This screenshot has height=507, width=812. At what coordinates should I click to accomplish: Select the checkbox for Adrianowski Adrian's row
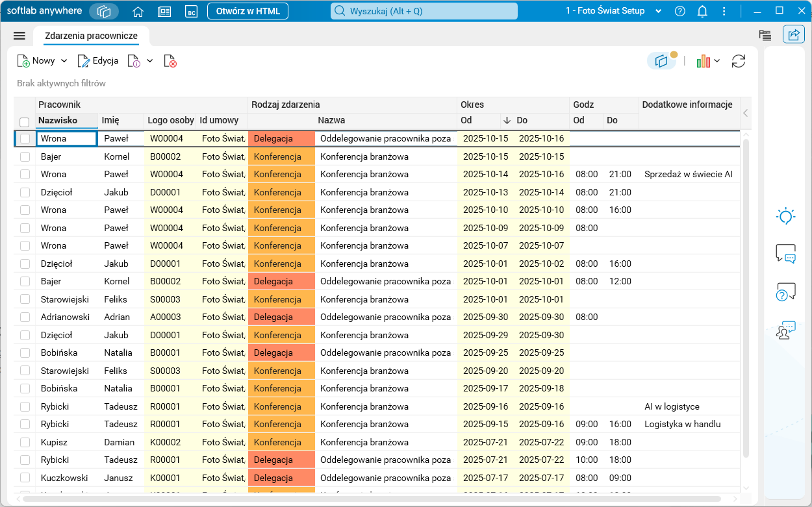[25, 317]
